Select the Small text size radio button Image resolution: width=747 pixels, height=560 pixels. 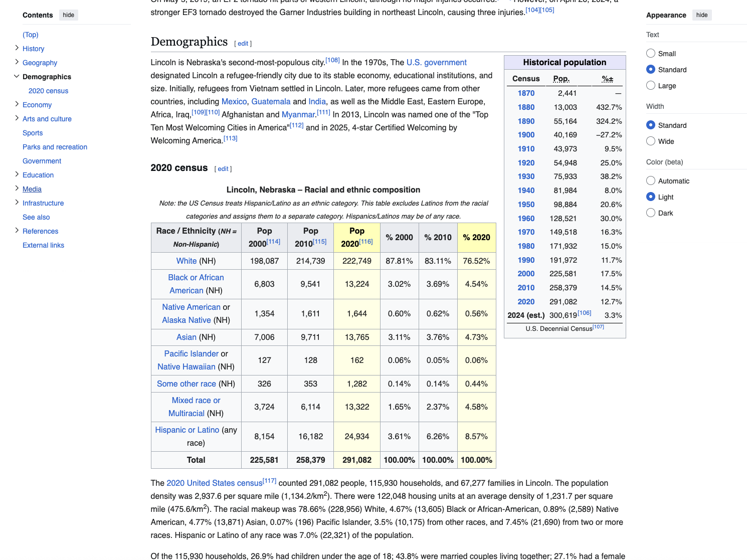tap(651, 53)
